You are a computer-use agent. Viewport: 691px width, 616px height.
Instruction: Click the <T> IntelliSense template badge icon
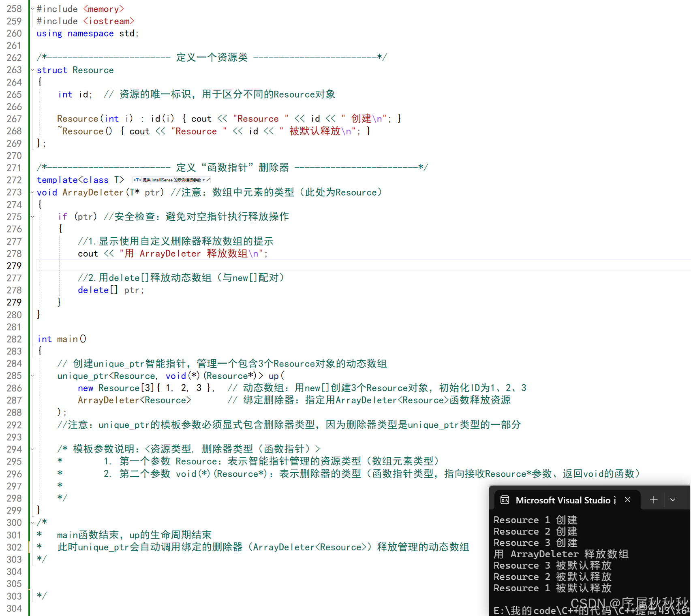(137, 180)
